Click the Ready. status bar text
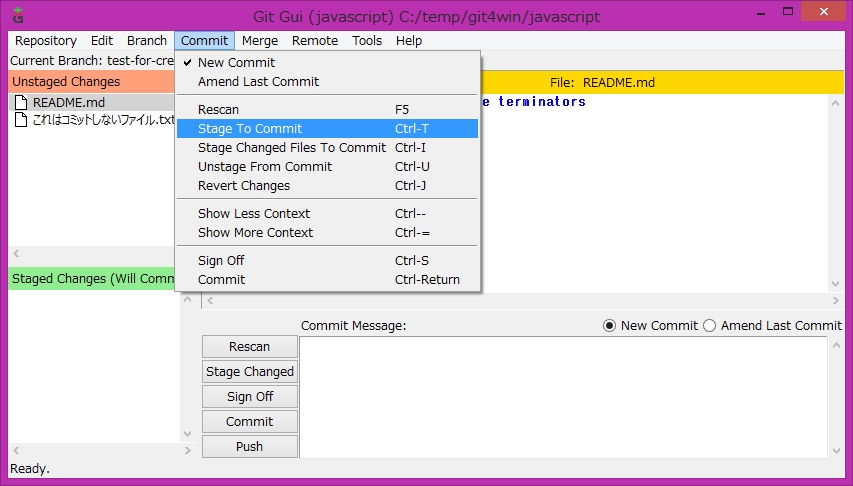This screenshot has height=486, width=853. click(x=30, y=469)
